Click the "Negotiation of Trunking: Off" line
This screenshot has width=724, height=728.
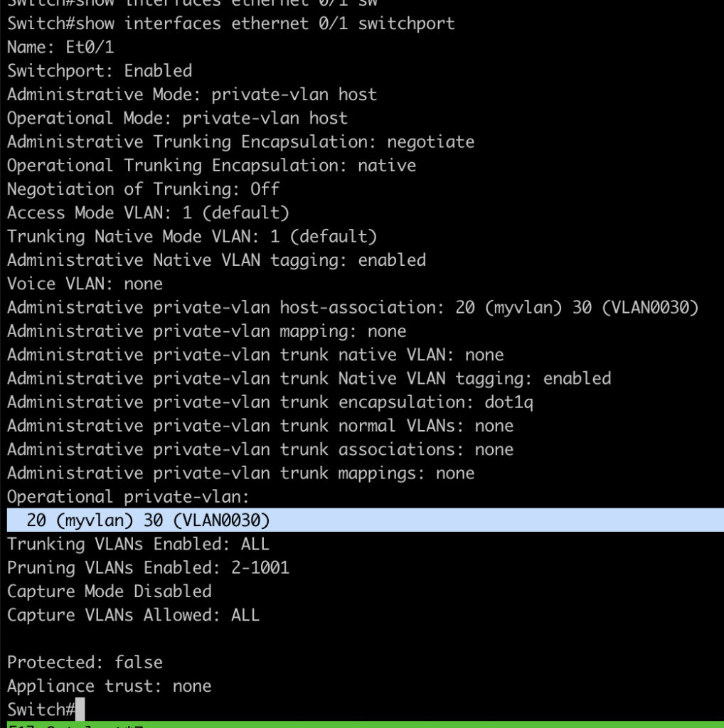coord(144,189)
